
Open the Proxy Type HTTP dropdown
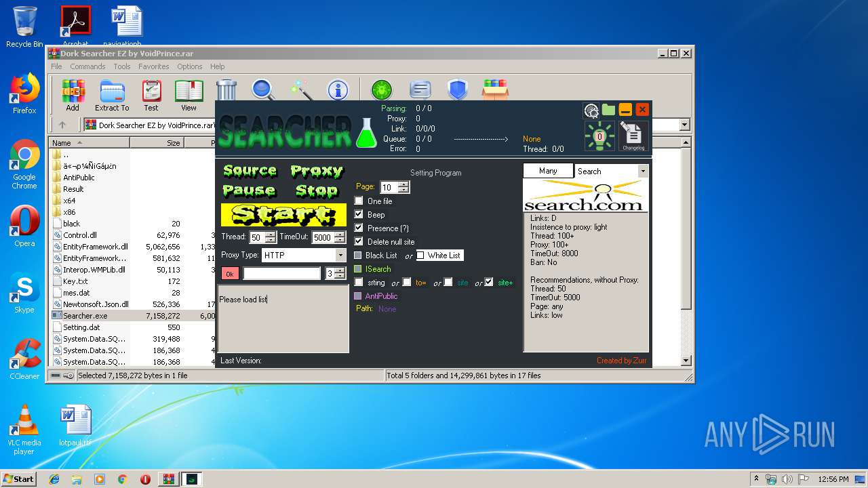[340, 256]
